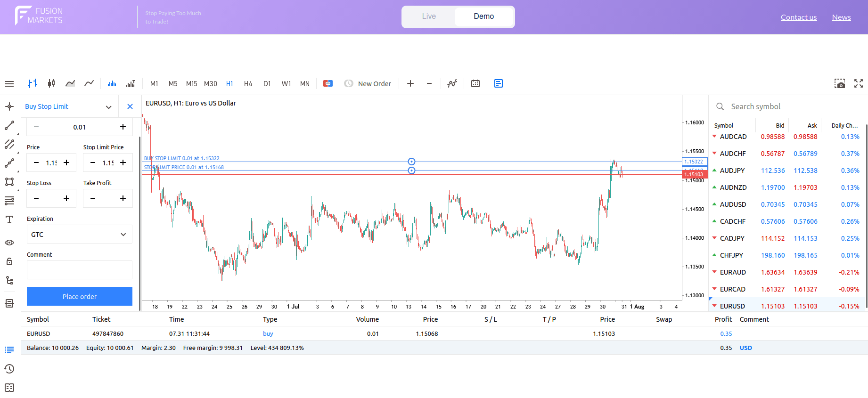This screenshot has width=868, height=398.
Task: Select line chart type icon
Action: (x=89, y=83)
